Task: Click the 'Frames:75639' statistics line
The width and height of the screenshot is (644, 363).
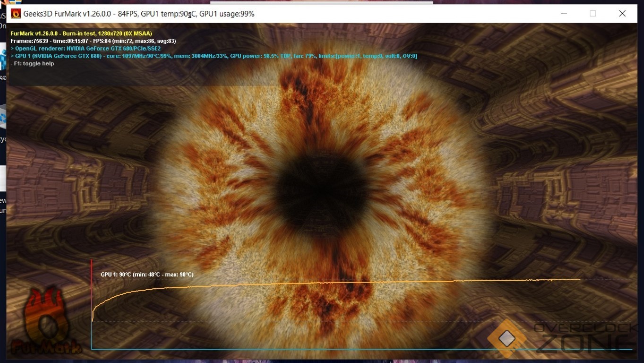Action: pos(93,41)
